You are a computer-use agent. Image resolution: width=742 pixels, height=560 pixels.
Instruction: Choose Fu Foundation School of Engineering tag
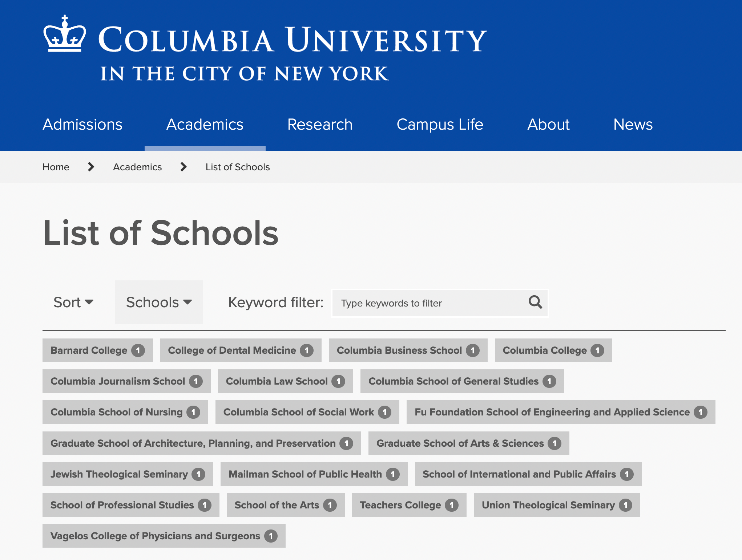tap(561, 412)
